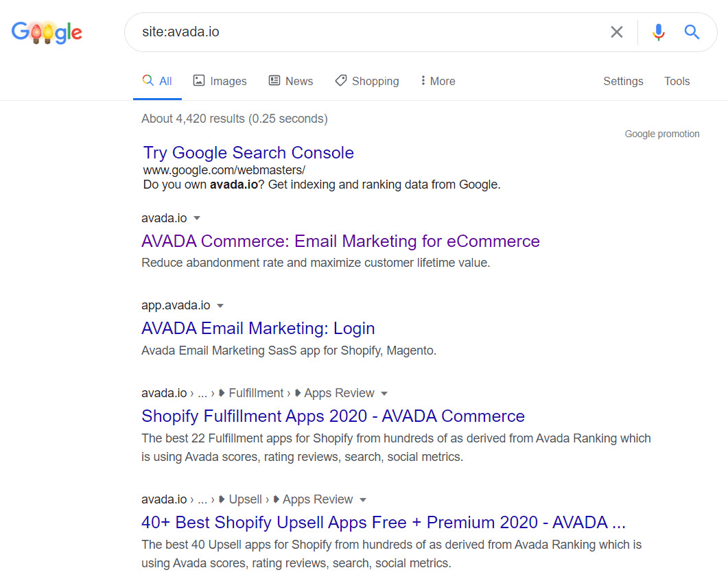Open the Images tab
The width and height of the screenshot is (728, 581).
click(220, 81)
